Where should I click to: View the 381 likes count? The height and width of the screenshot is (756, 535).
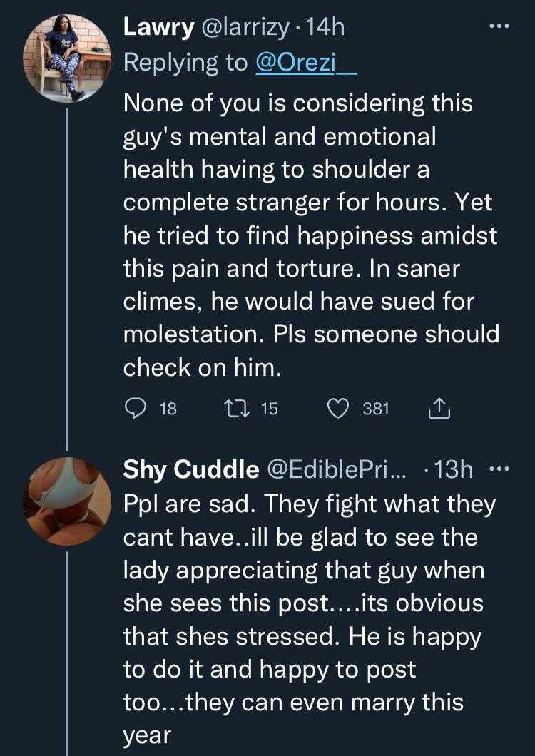(x=376, y=409)
